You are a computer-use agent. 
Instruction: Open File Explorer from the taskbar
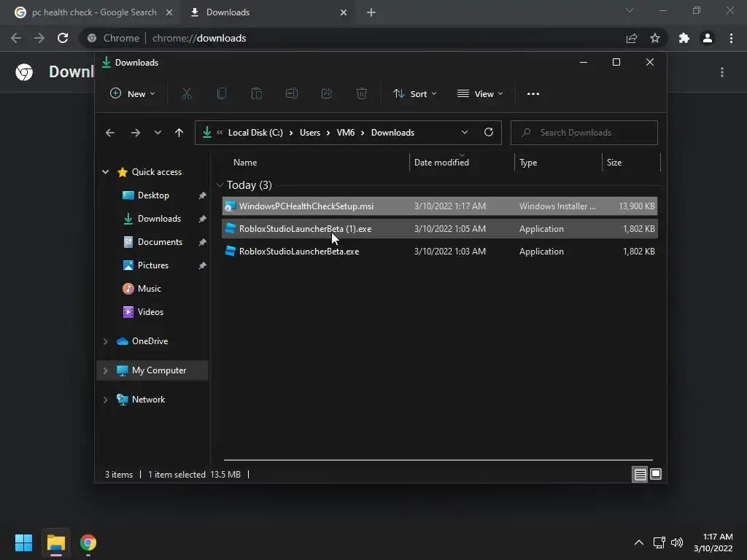pos(55,542)
